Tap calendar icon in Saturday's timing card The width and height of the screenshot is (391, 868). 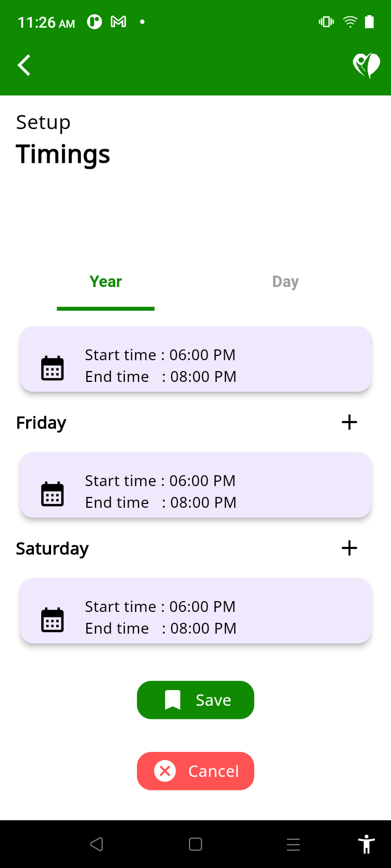(x=53, y=620)
